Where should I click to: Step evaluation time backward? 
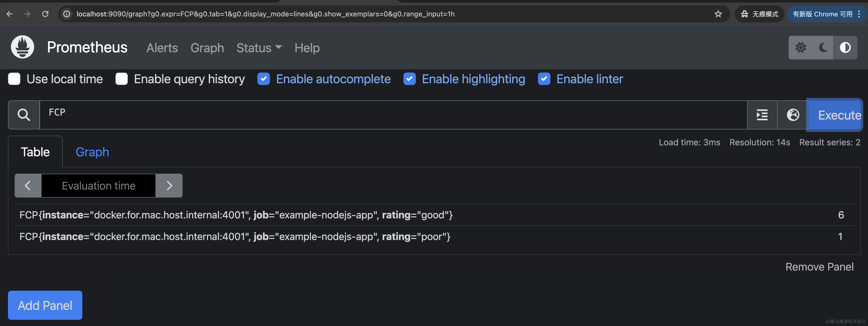click(x=28, y=186)
